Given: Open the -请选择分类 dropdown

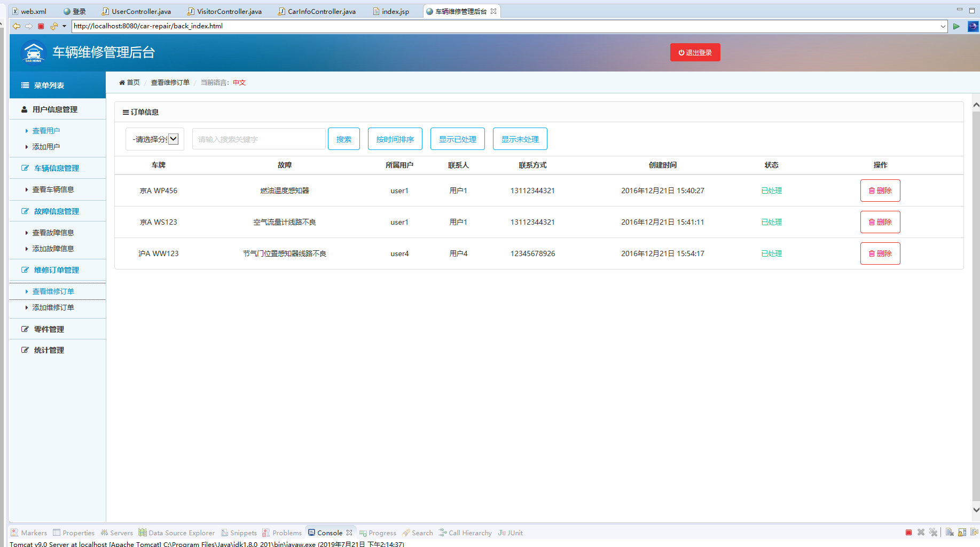Looking at the screenshot, I should pos(154,139).
